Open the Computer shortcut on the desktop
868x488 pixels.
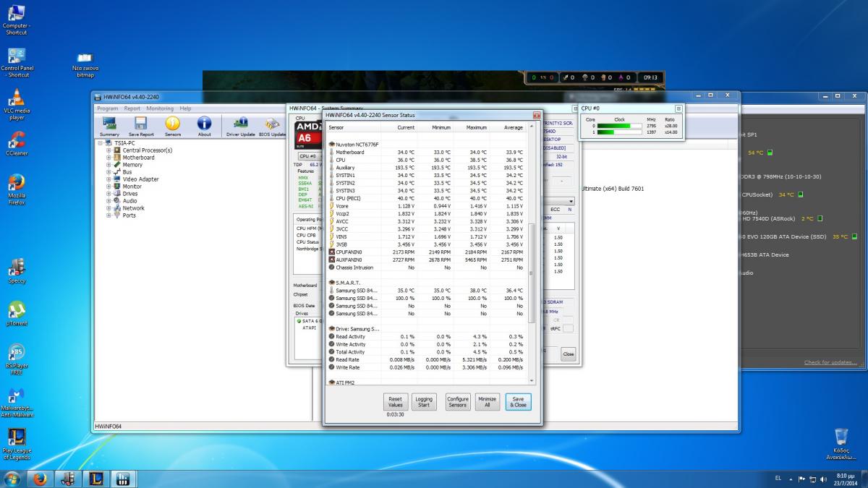pyautogui.click(x=16, y=20)
